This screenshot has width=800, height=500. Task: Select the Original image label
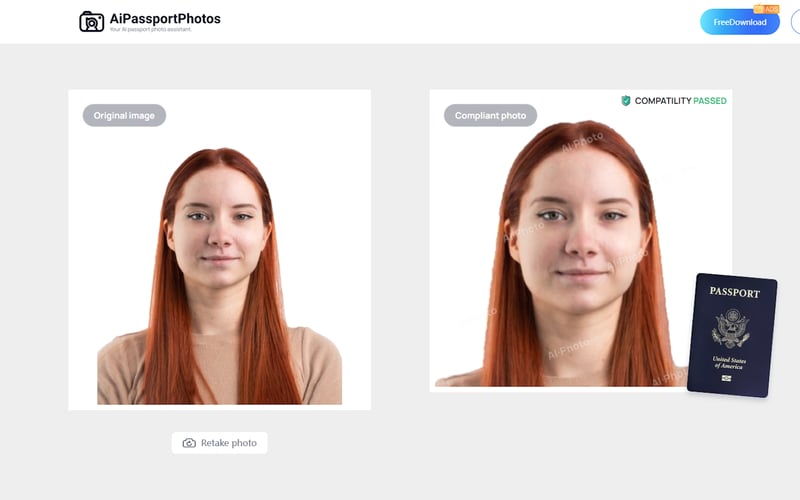point(124,115)
